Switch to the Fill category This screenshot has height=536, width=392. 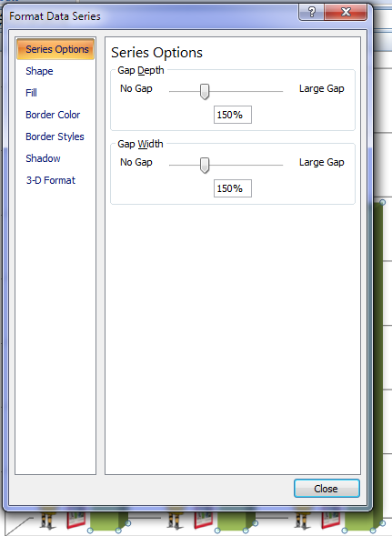[31, 93]
